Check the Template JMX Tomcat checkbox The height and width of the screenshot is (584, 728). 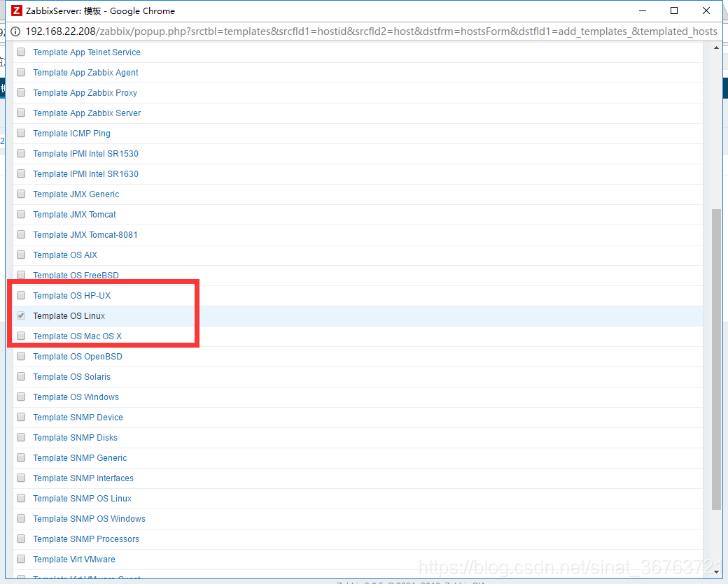21,214
